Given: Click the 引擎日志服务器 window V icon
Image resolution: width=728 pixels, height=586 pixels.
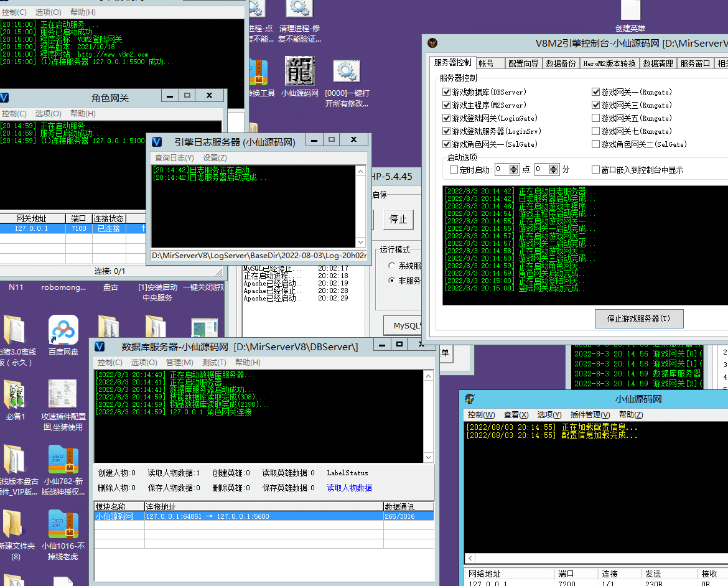Looking at the screenshot, I should [157, 142].
